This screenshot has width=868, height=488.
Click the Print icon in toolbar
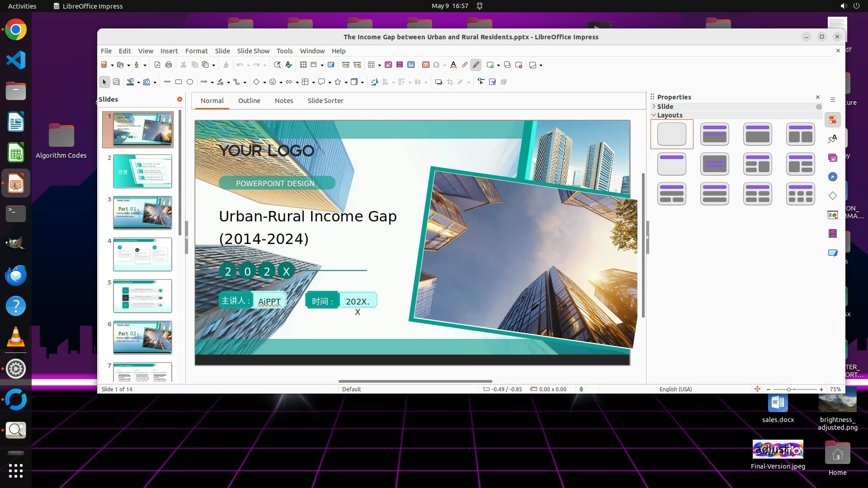click(169, 65)
